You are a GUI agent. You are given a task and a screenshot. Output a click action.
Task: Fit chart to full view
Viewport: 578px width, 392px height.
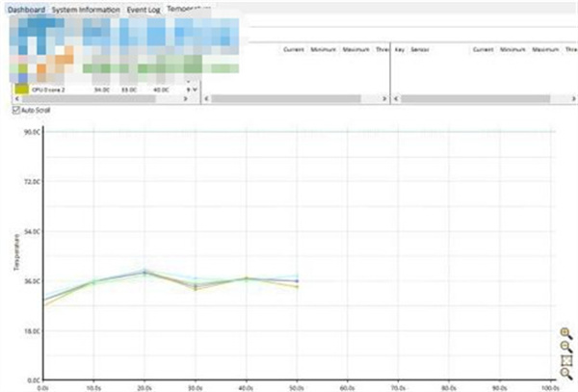566,360
